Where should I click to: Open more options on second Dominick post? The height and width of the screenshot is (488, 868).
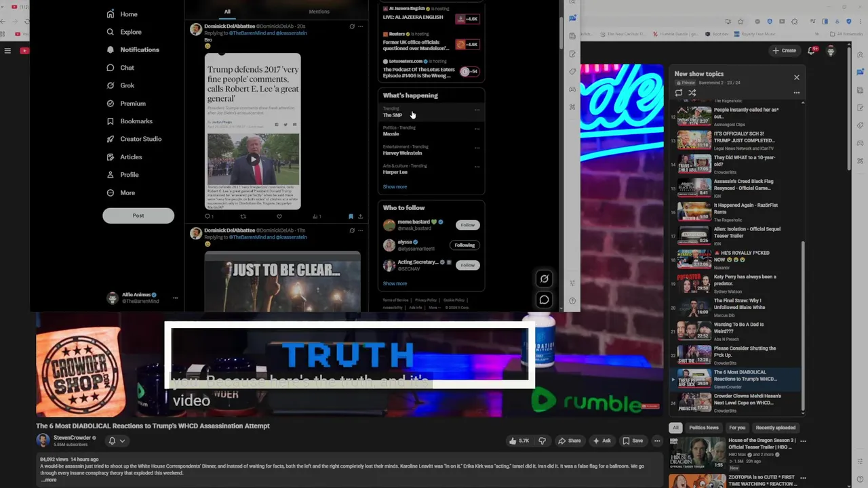pos(360,230)
